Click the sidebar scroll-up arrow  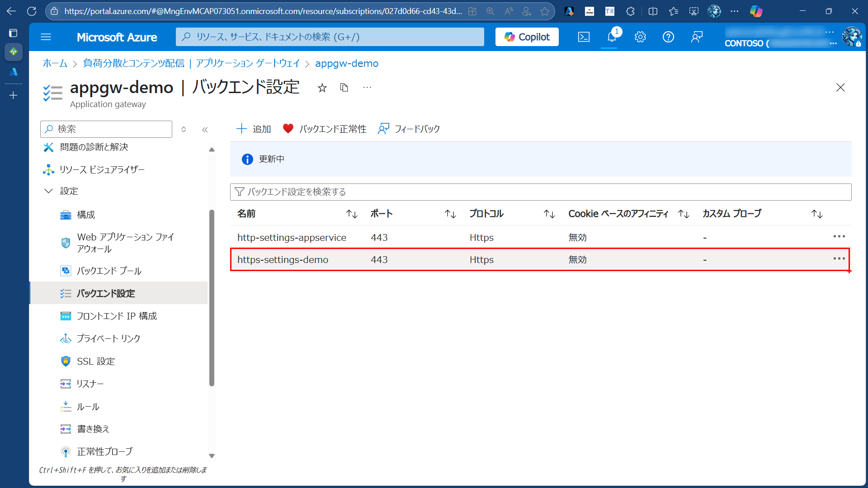(x=212, y=150)
